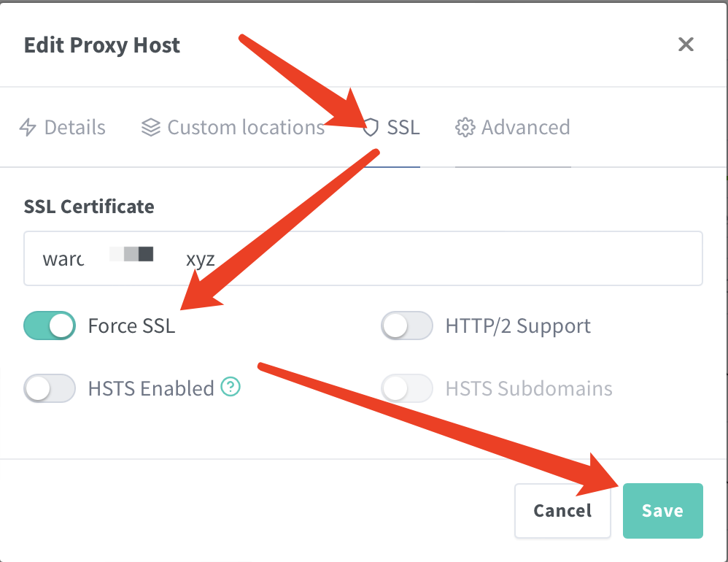The image size is (728, 562).
Task: Go to the Advanced tab
Action: pos(513,127)
